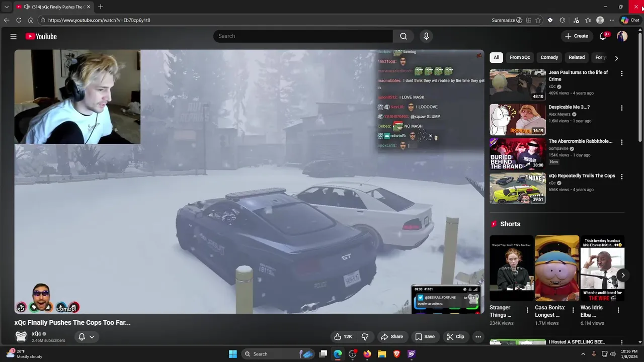Start voice search with the microphone

pyautogui.click(x=426, y=36)
